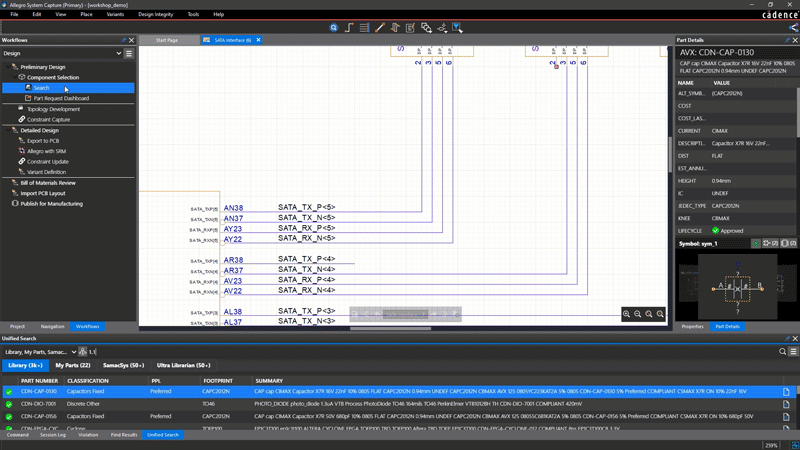Image resolution: width=800 pixels, height=450 pixels.
Task: Click the blue search gear toolbar icon
Action: pyautogui.click(x=333, y=28)
